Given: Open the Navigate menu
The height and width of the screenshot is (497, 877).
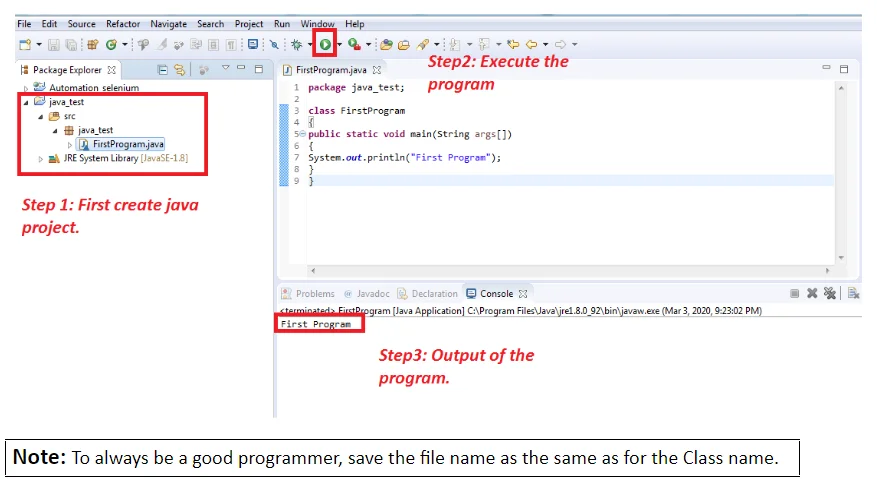Looking at the screenshot, I should point(168,24).
